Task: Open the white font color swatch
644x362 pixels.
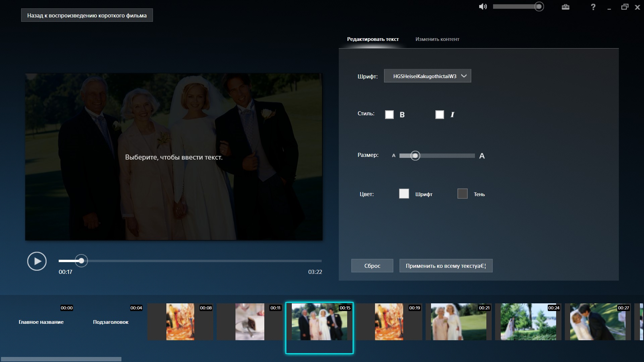Action: coord(404,194)
